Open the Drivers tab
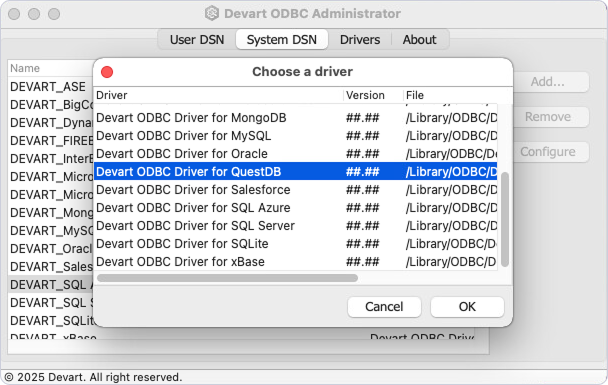608x385 pixels. click(360, 40)
